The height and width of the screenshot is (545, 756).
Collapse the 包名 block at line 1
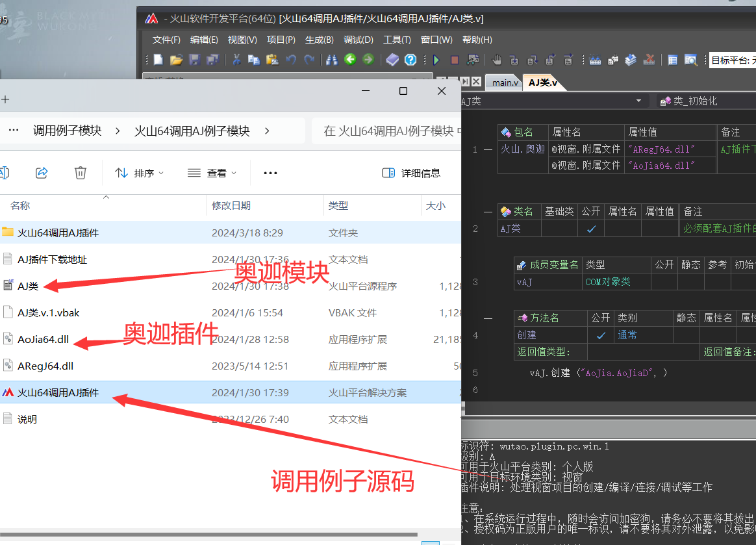[x=488, y=149]
